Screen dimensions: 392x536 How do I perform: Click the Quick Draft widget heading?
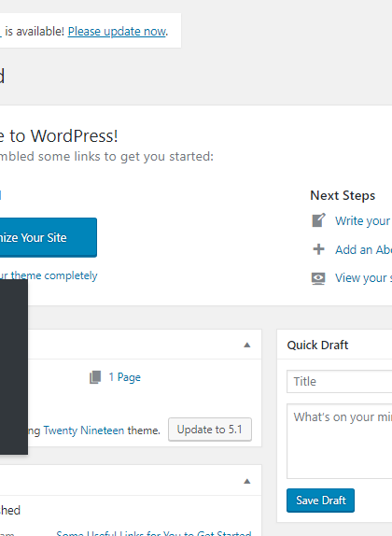click(x=317, y=345)
